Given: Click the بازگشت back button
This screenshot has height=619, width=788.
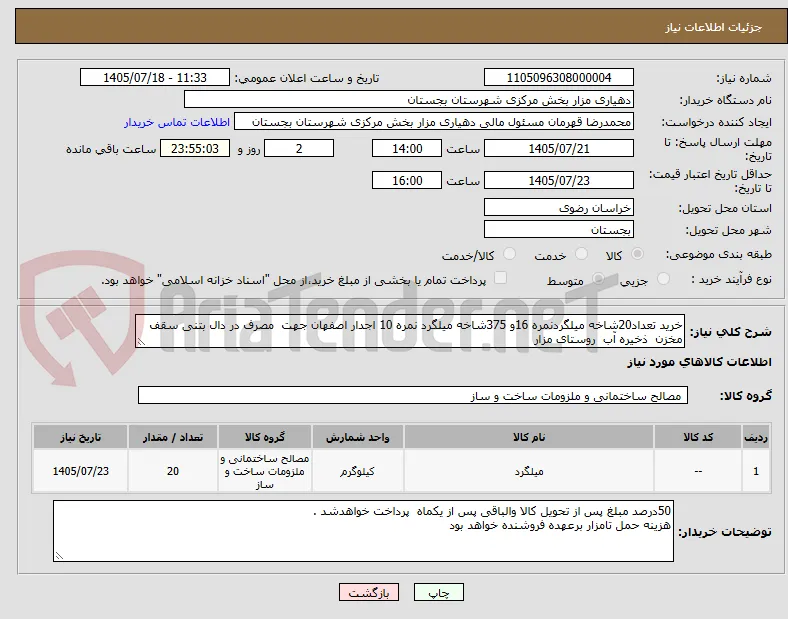Looking at the screenshot, I should [x=369, y=592].
